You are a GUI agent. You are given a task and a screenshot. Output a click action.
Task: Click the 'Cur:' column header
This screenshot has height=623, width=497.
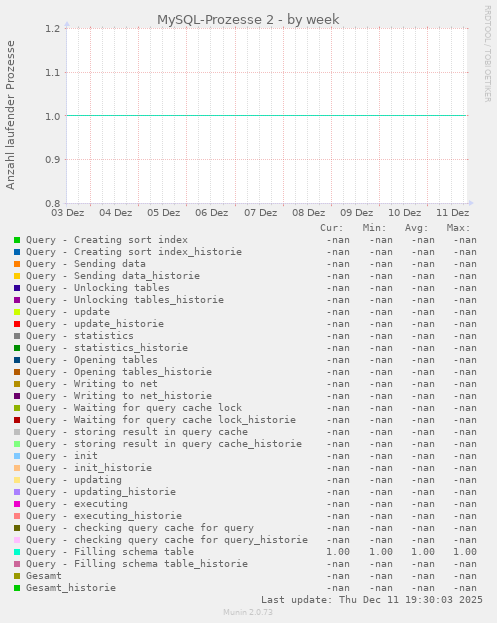[332, 228]
